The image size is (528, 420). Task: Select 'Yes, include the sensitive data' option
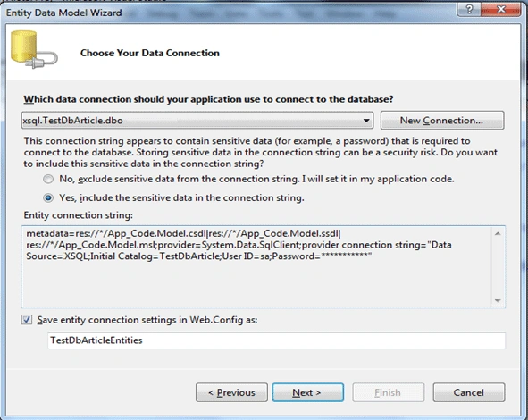click(48, 197)
